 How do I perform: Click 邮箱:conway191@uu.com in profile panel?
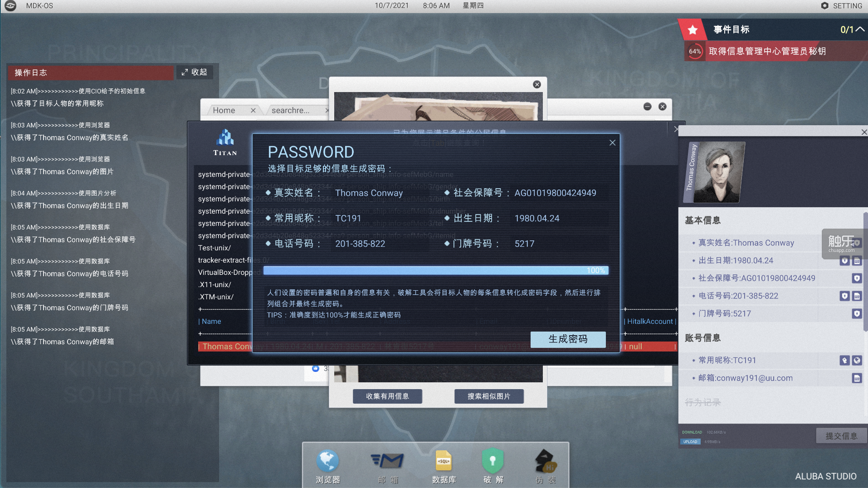click(x=745, y=378)
